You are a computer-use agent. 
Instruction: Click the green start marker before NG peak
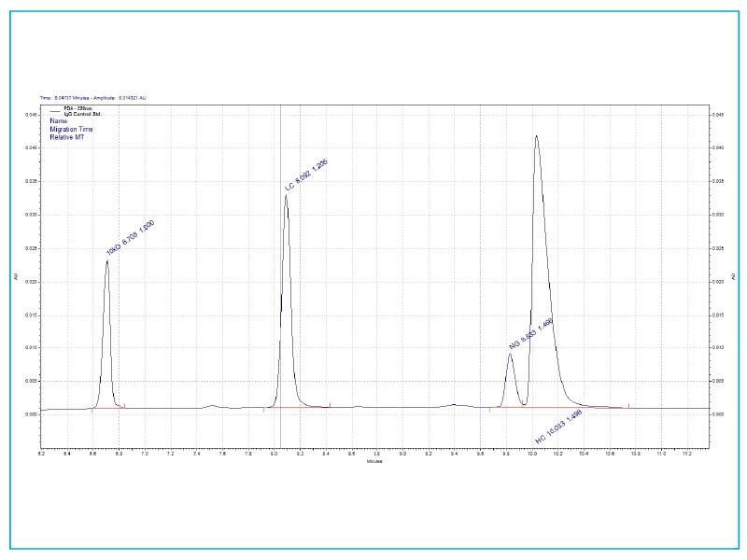pyautogui.click(x=489, y=410)
